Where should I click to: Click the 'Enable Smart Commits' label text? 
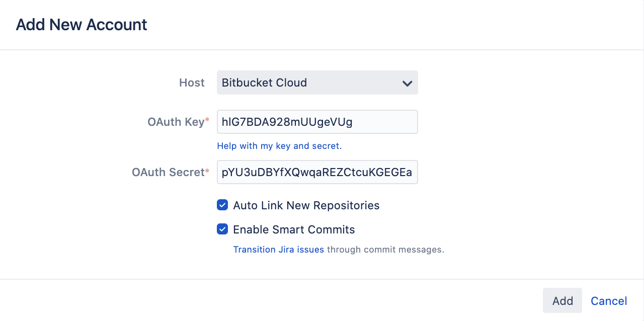pos(294,229)
